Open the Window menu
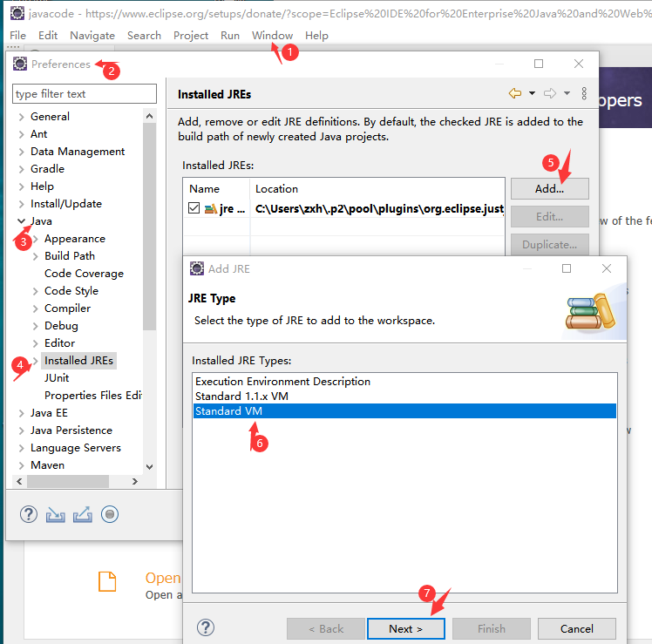The width and height of the screenshot is (652, 644). pyautogui.click(x=272, y=36)
